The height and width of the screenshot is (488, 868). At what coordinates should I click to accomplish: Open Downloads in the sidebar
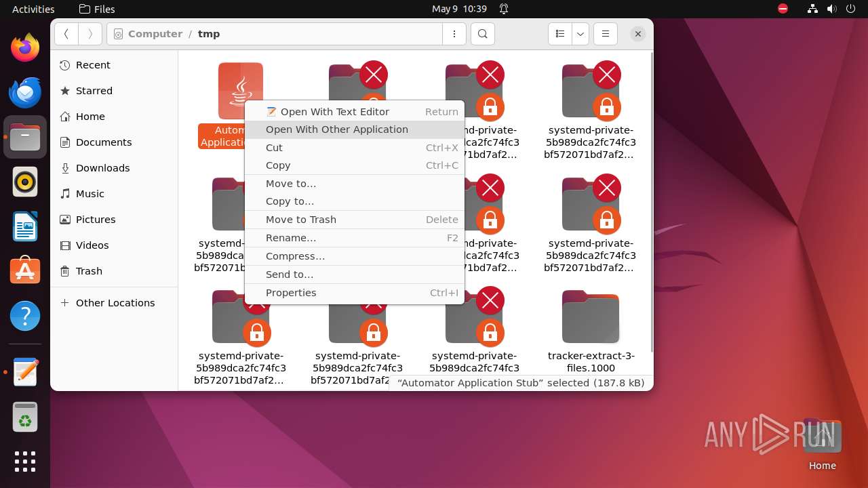click(114, 168)
